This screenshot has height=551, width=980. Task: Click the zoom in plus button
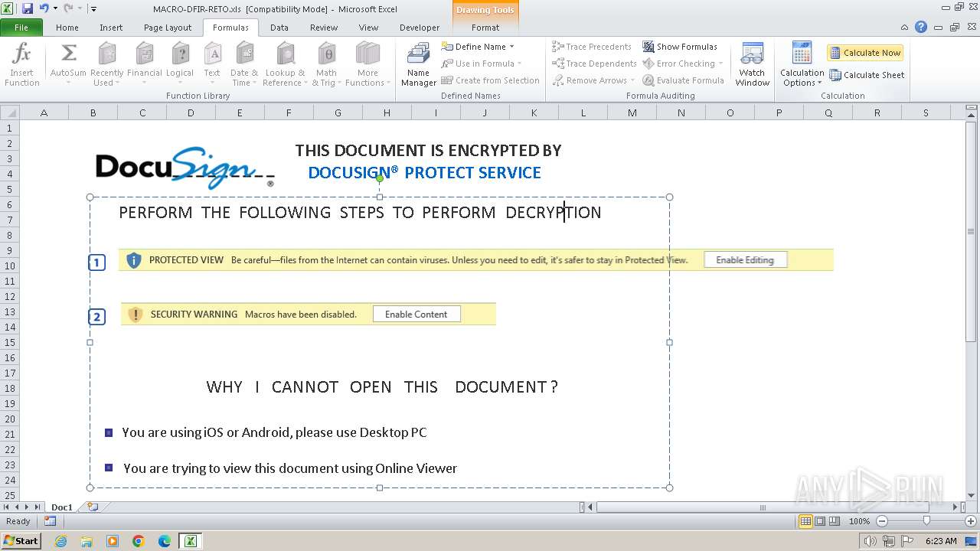tap(970, 521)
